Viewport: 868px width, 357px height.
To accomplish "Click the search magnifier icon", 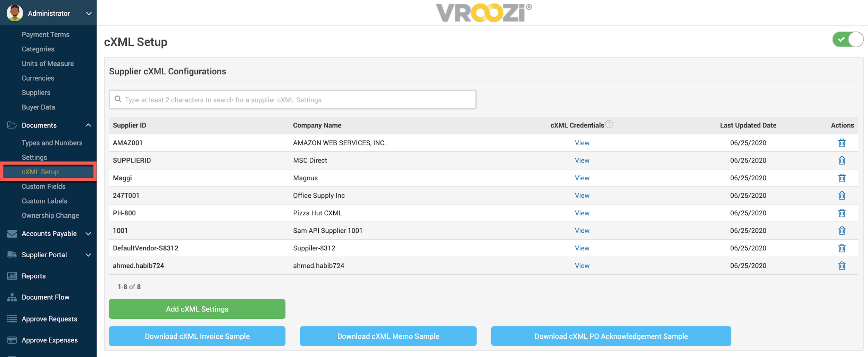I will (118, 99).
